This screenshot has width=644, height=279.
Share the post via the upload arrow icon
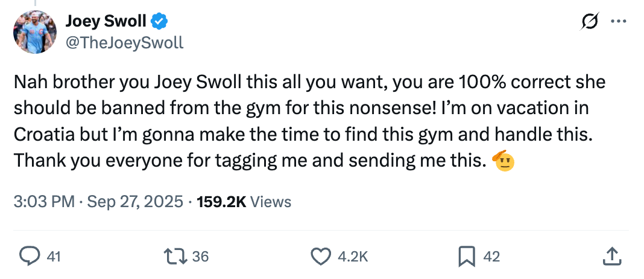[611, 256]
